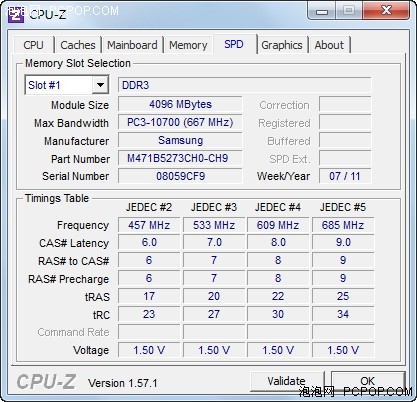Viewport: 417px width, 402px height.
Task: Click the Max Bandwidth label
Action: [x=71, y=123]
